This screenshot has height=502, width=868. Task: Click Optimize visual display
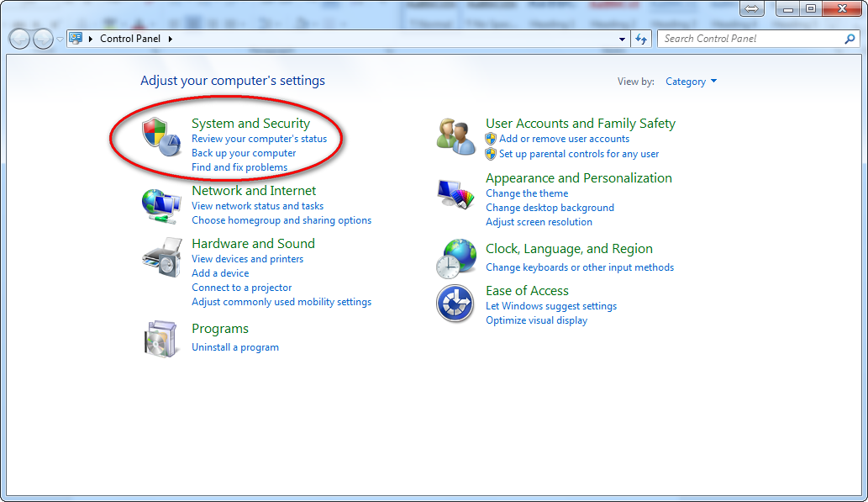coord(536,321)
